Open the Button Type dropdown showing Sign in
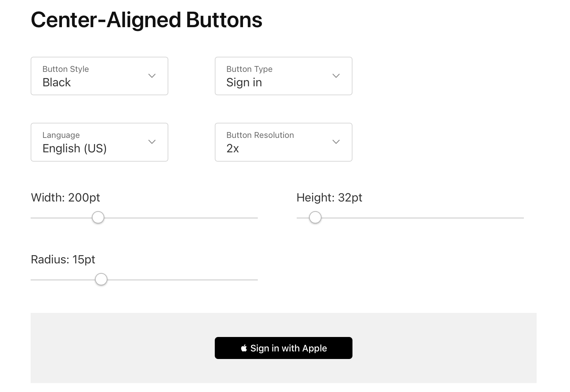Viewport: 570px width, 392px height. click(284, 76)
